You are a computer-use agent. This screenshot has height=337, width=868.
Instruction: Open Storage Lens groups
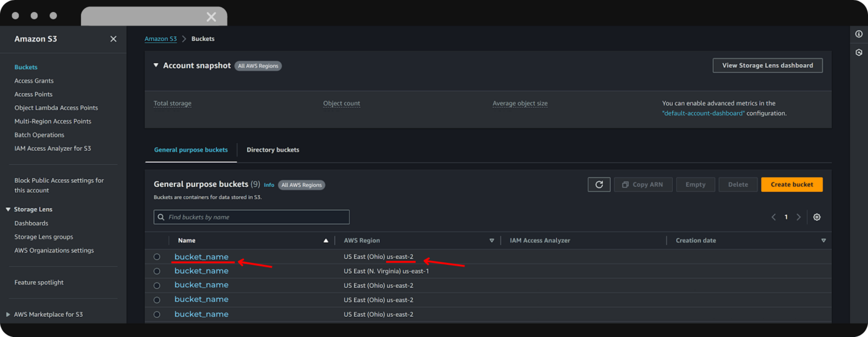[x=44, y=237]
